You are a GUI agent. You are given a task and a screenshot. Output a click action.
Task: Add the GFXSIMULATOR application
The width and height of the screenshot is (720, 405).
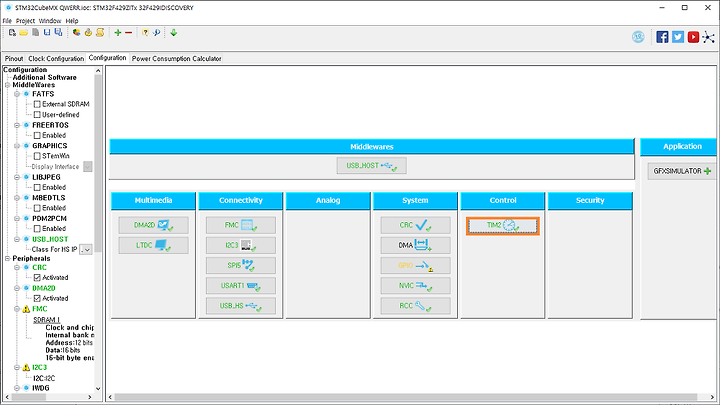(682, 171)
